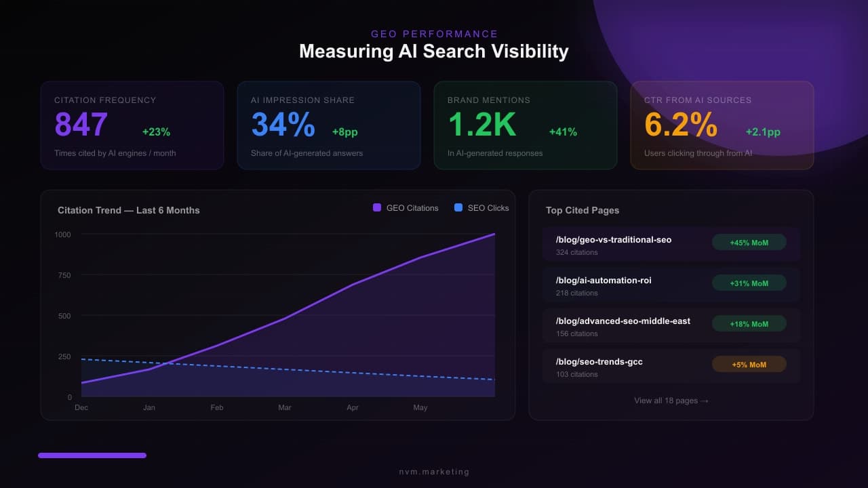
Task: Click the GEO Citations legend label
Action: tap(412, 208)
